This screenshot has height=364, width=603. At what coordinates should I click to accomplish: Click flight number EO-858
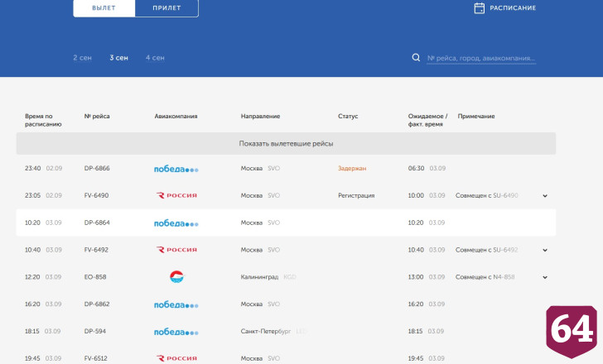(x=95, y=277)
